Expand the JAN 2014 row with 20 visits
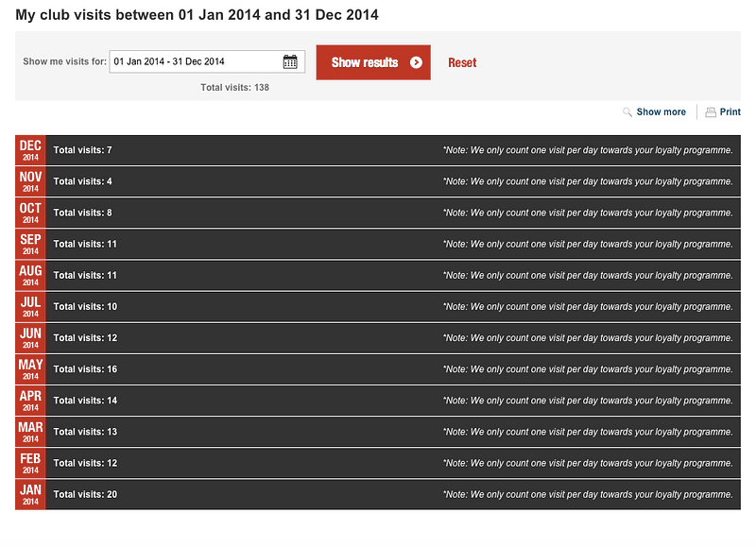Viewport: 756px width, 547px height. 378,494
